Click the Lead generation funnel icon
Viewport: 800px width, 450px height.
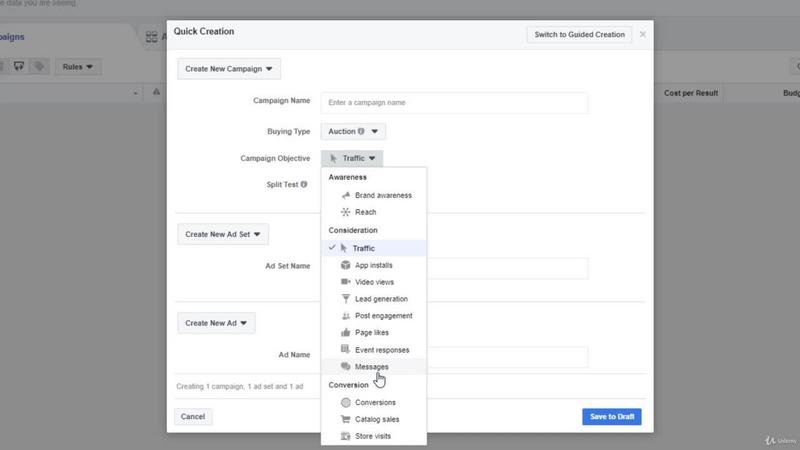point(345,298)
